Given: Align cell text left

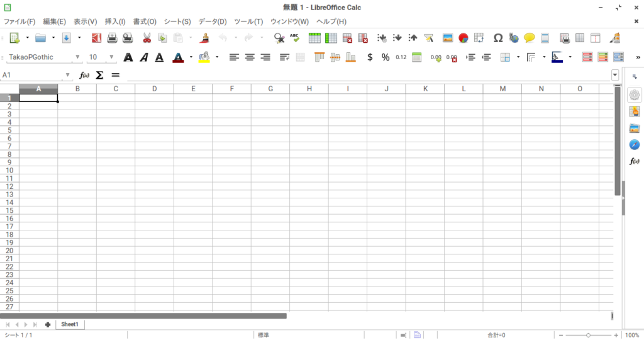Looking at the screenshot, I should pyautogui.click(x=234, y=57).
